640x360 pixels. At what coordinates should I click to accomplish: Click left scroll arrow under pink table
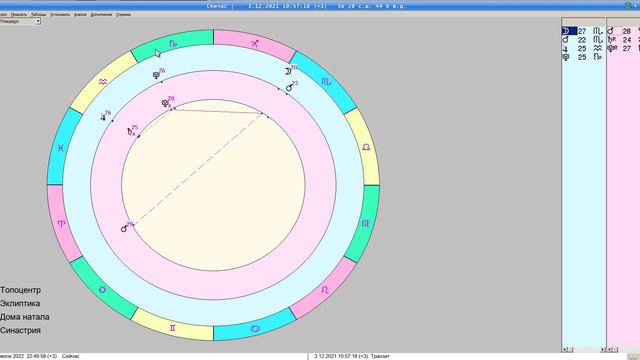(610, 349)
